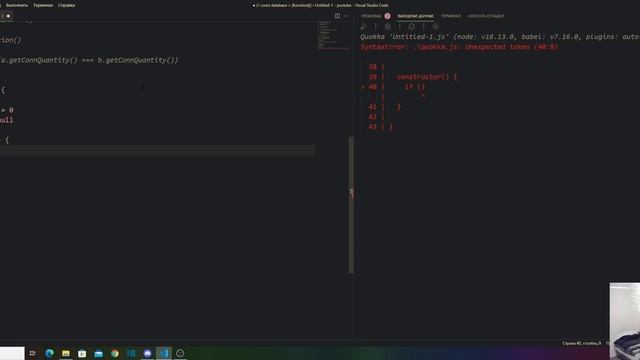Open the Выполнить (Run) menu
640x360 pixels.
click(x=17, y=5)
